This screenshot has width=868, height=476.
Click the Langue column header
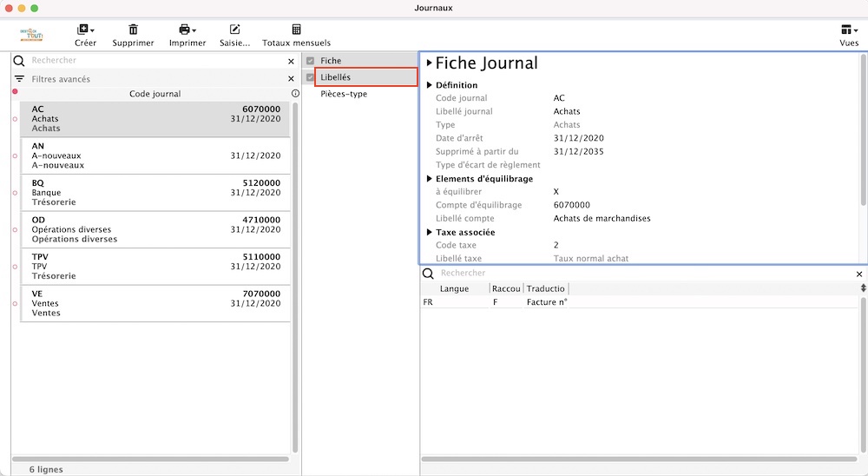[455, 288]
